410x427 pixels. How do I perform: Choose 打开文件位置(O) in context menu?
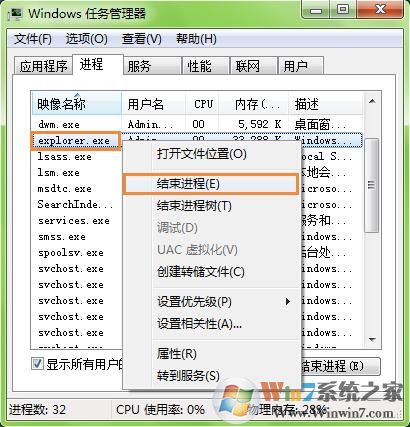(212, 154)
